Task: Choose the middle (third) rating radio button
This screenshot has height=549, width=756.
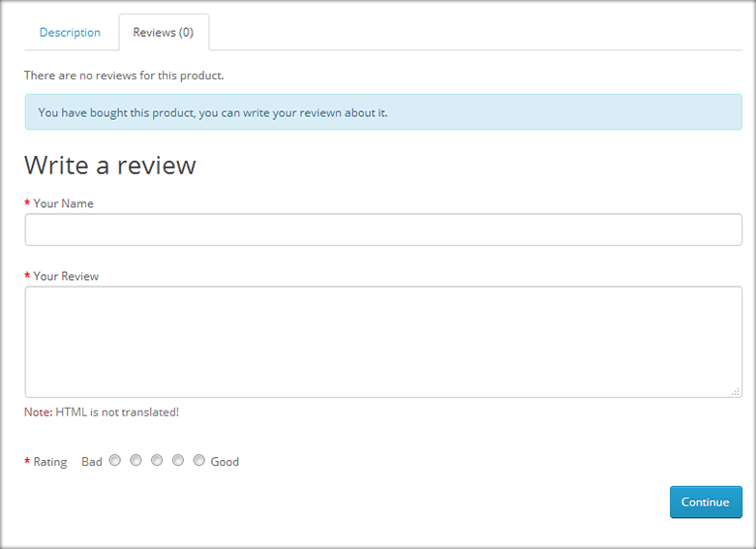Action: [x=157, y=460]
